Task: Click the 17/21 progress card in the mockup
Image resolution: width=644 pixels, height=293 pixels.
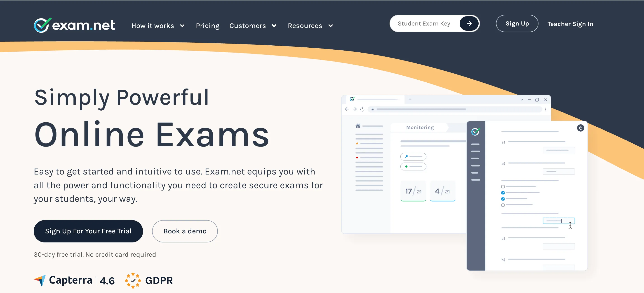Action: (x=413, y=191)
